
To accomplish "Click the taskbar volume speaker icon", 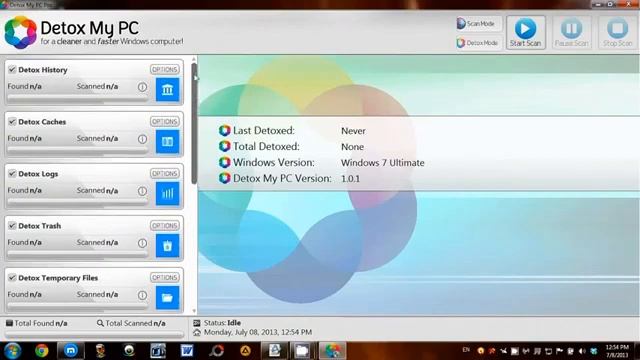I will [582, 351].
